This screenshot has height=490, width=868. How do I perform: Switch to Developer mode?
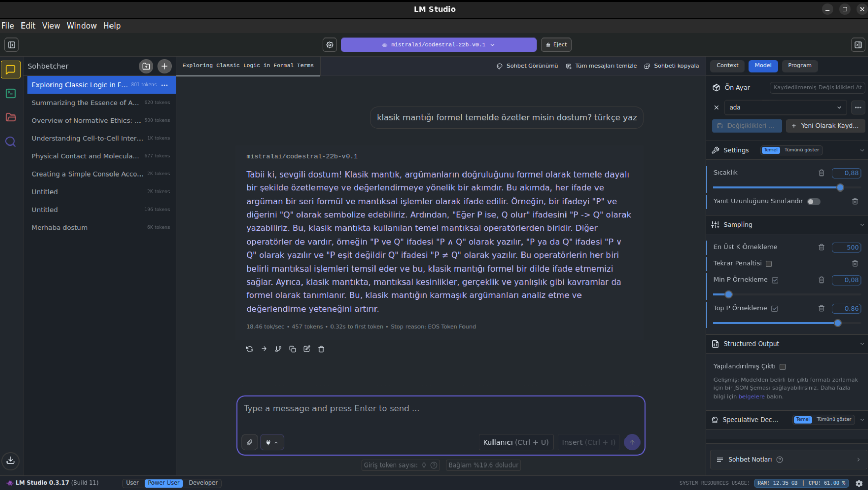[x=203, y=483]
